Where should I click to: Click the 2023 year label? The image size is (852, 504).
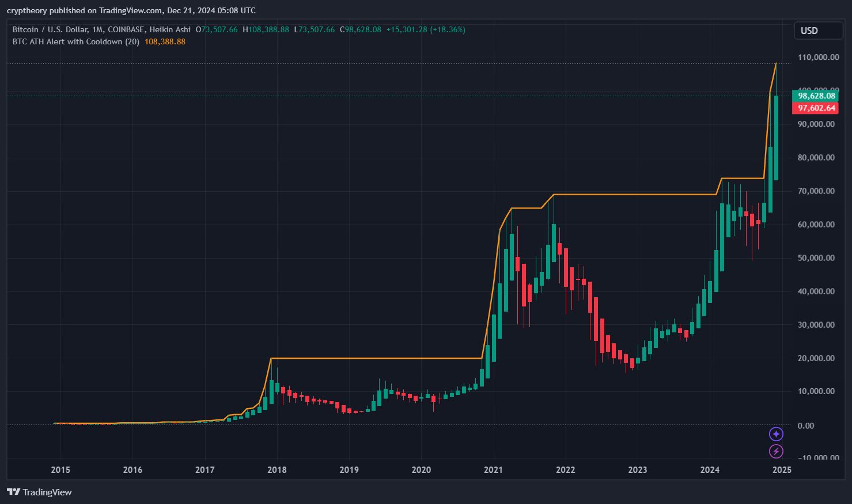pyautogui.click(x=638, y=469)
